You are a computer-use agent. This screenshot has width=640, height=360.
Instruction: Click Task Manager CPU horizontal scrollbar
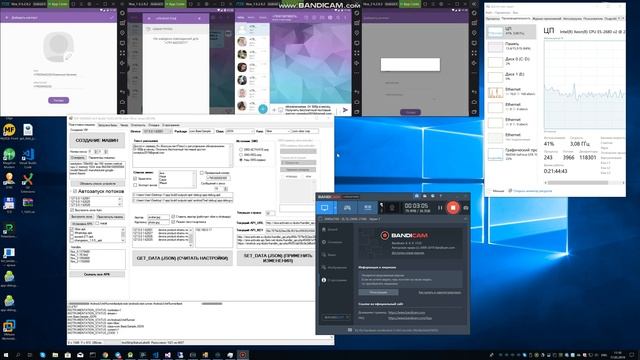[x=584, y=182]
